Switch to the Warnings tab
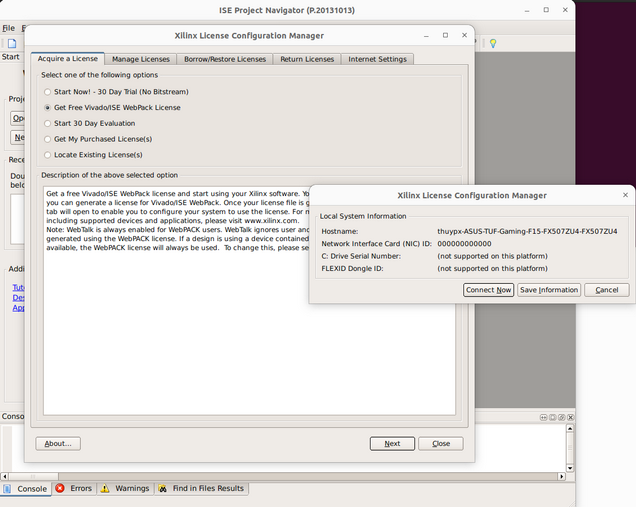The image size is (636, 507). pyautogui.click(x=125, y=488)
